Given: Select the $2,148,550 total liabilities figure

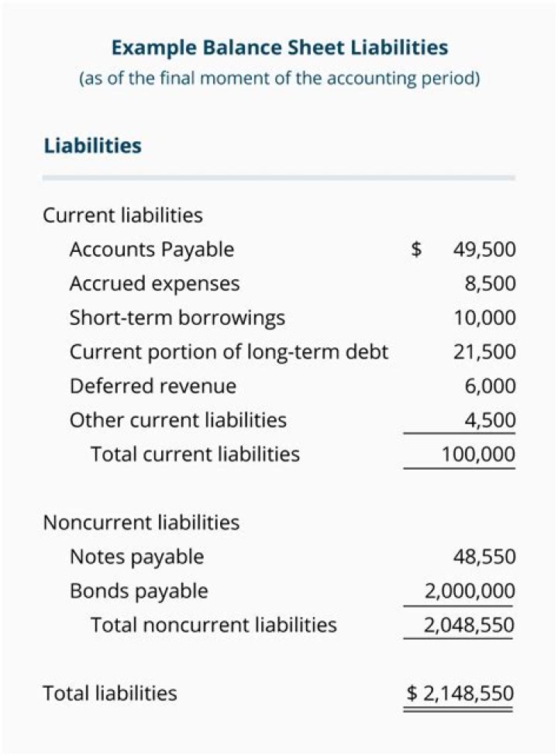Looking at the screenshot, I should click(x=460, y=693).
